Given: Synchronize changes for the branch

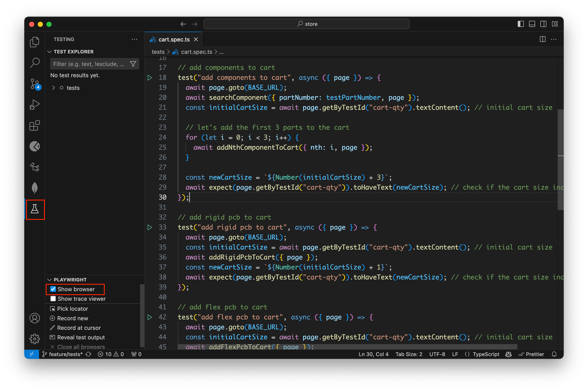Looking at the screenshot, I should pyautogui.click(x=88, y=354).
